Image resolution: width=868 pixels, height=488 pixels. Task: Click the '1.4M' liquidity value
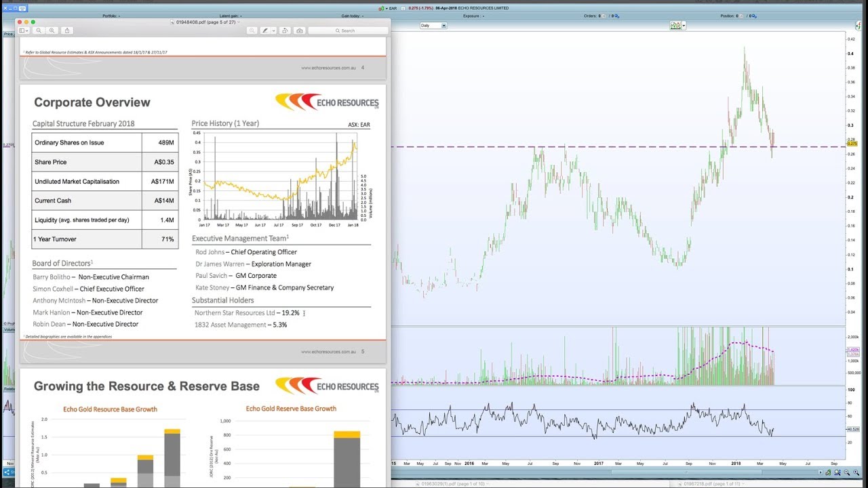(166, 220)
